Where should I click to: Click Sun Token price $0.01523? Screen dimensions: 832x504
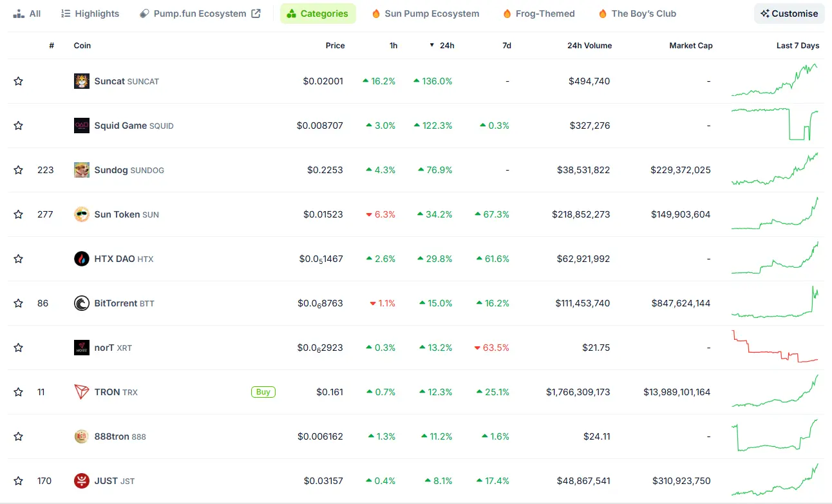(323, 214)
